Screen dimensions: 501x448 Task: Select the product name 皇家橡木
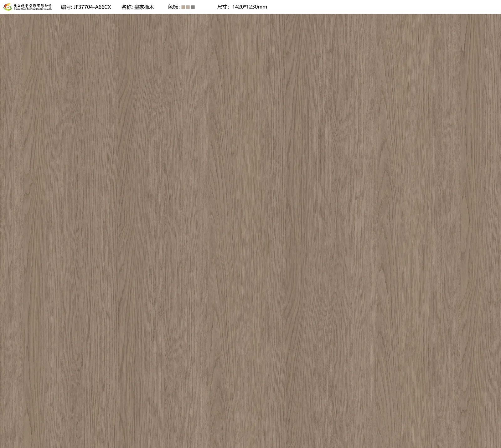[144, 7]
